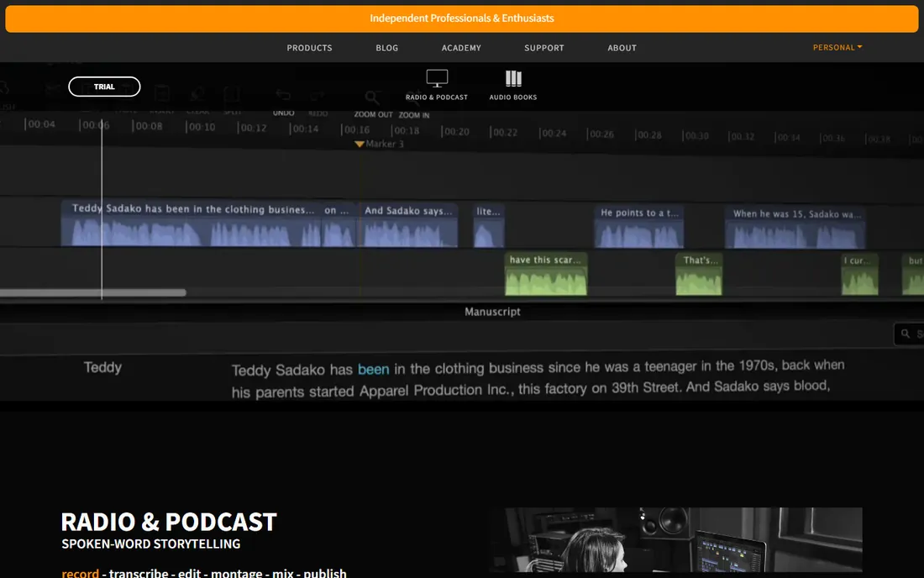Viewport: 924px width, 578px height.
Task: Click the 'RADIO & PODCAST' heading
Action: 169,522
